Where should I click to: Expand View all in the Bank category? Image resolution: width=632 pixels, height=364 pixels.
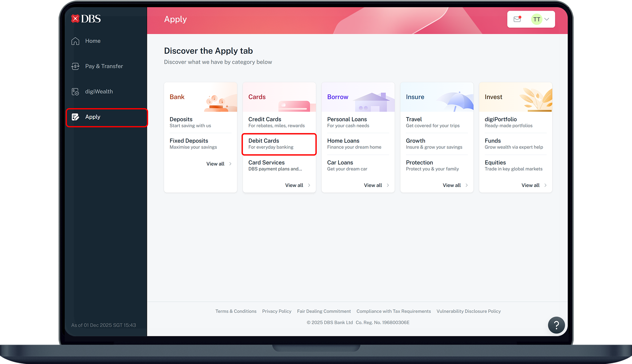click(x=215, y=164)
